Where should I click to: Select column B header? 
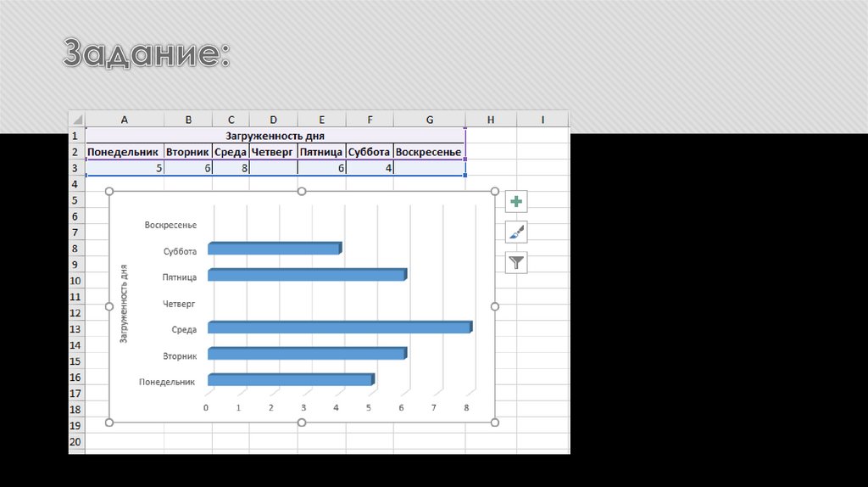[188, 120]
